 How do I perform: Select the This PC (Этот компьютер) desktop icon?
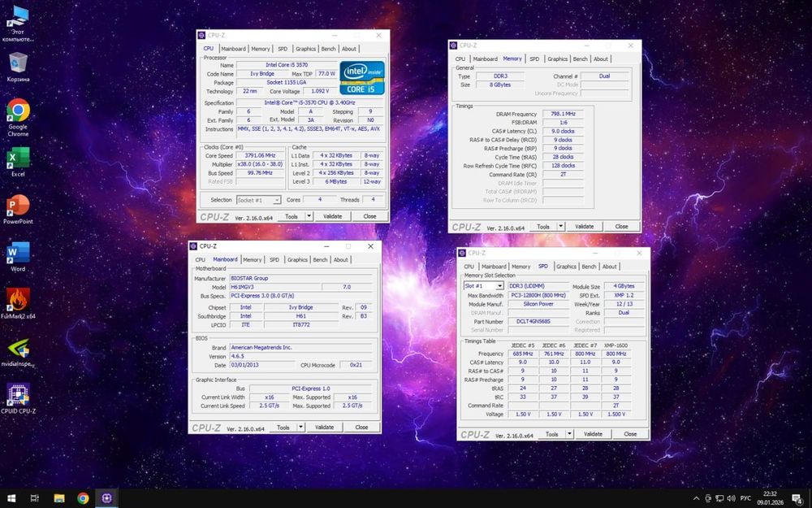[18, 24]
